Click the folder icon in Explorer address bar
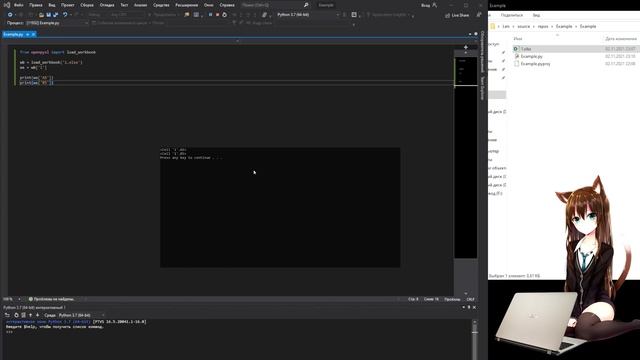The image size is (640, 360). 493,27
